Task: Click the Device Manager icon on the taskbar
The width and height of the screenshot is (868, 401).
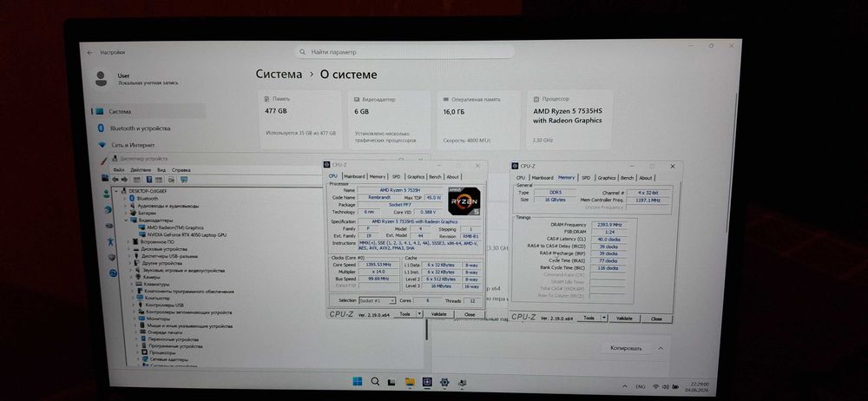Action: pos(463,382)
